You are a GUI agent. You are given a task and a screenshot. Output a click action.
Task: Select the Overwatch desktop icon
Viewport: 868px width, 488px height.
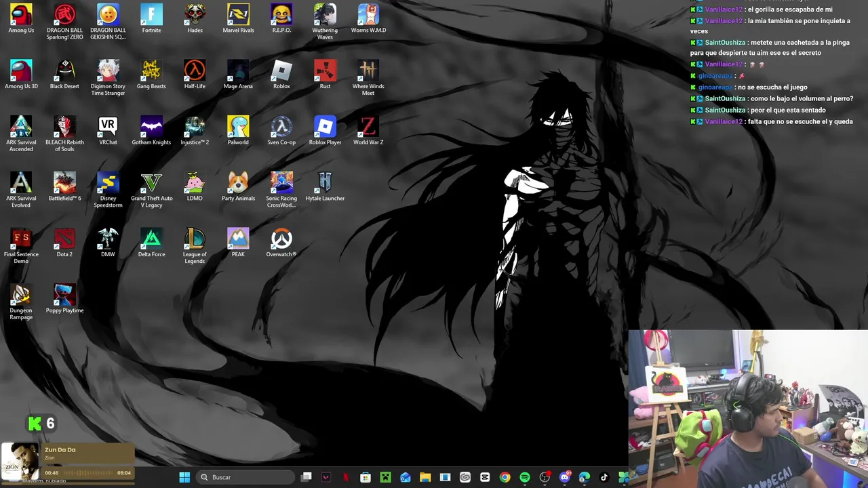pyautogui.click(x=281, y=243)
